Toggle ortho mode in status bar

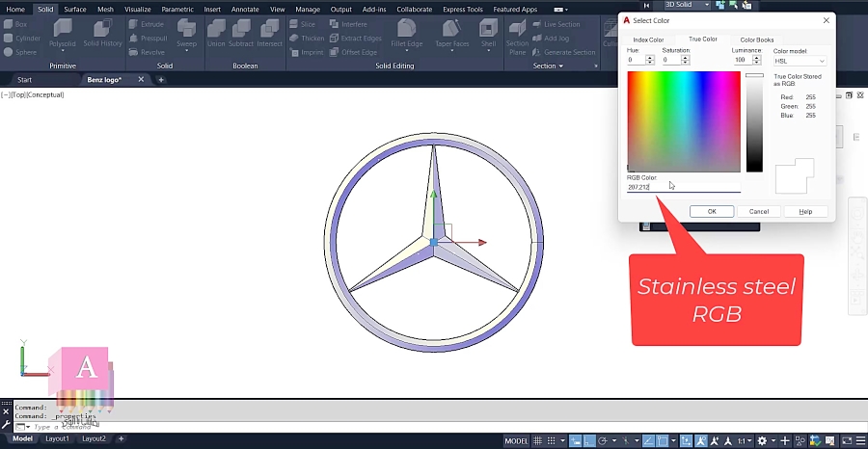coord(589,440)
